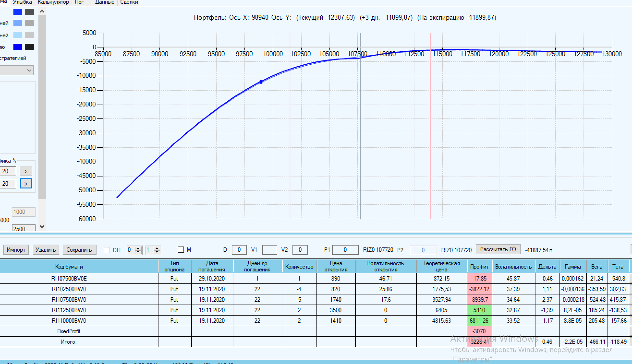Image resolution: width=632 pixels, height=364 pixels.
Task: Enable the DH checkbox
Action: pyautogui.click(x=107, y=250)
